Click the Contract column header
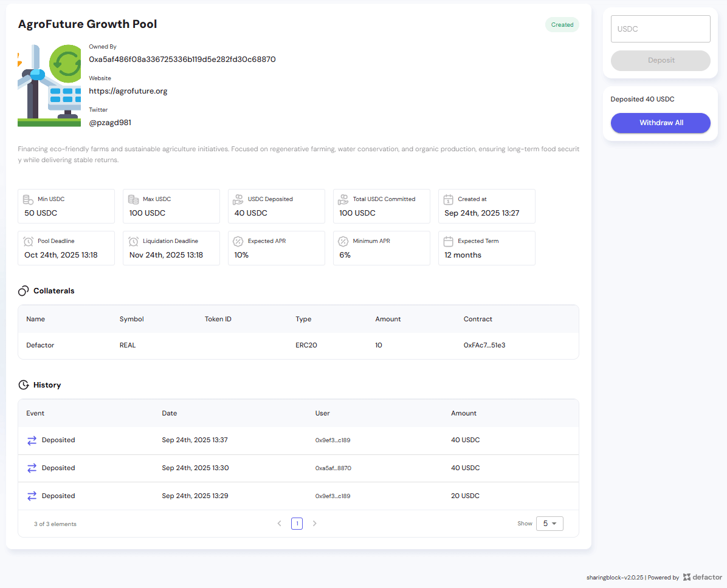The width and height of the screenshot is (727, 588). pos(478,319)
